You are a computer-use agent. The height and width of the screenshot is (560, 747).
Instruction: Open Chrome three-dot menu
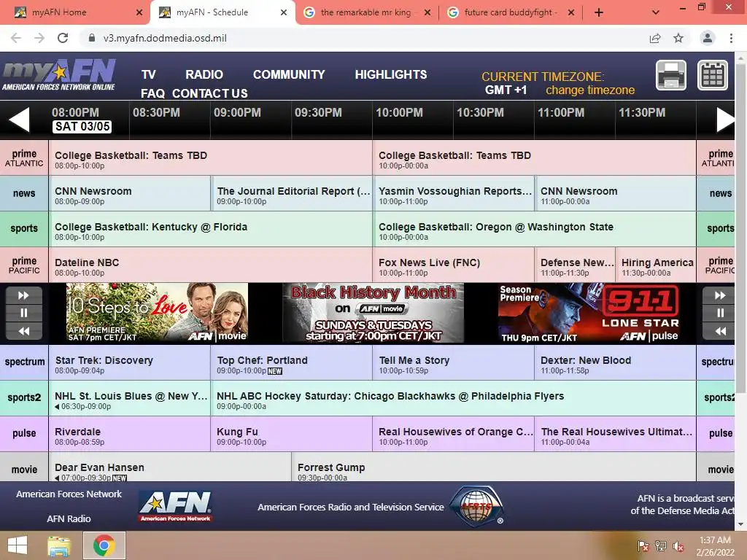coord(731,38)
